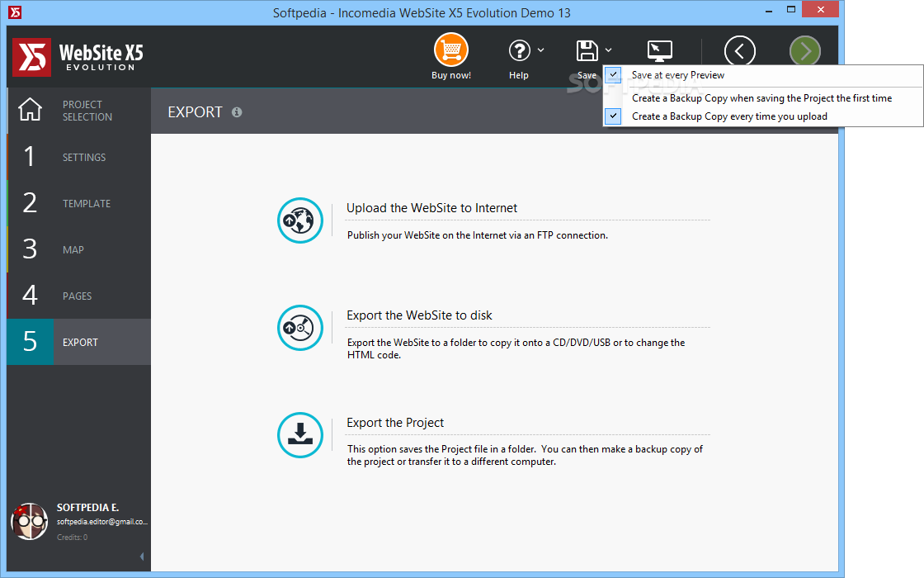Click the Project Selection home icon
The image size is (924, 578).
point(30,110)
